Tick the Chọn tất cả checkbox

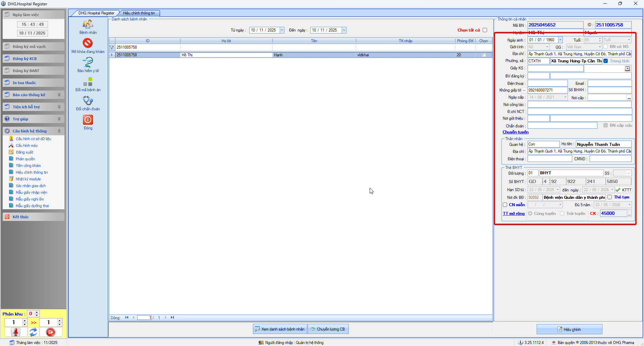(x=485, y=30)
